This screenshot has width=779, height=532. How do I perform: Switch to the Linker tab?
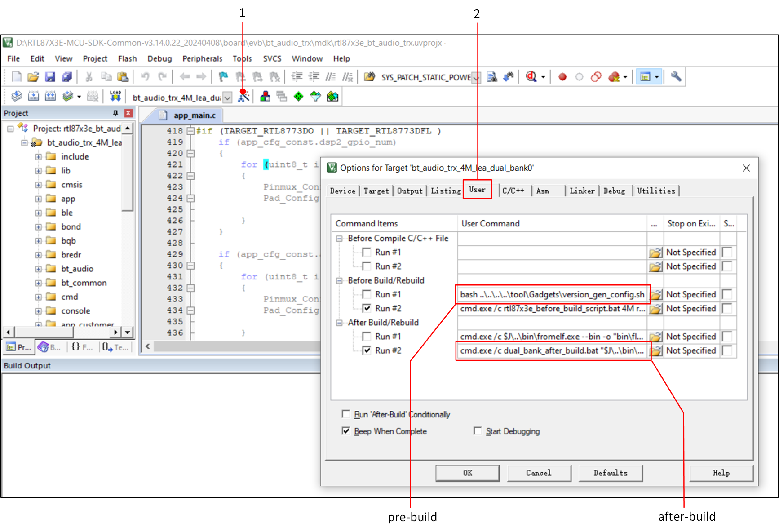[x=582, y=191]
